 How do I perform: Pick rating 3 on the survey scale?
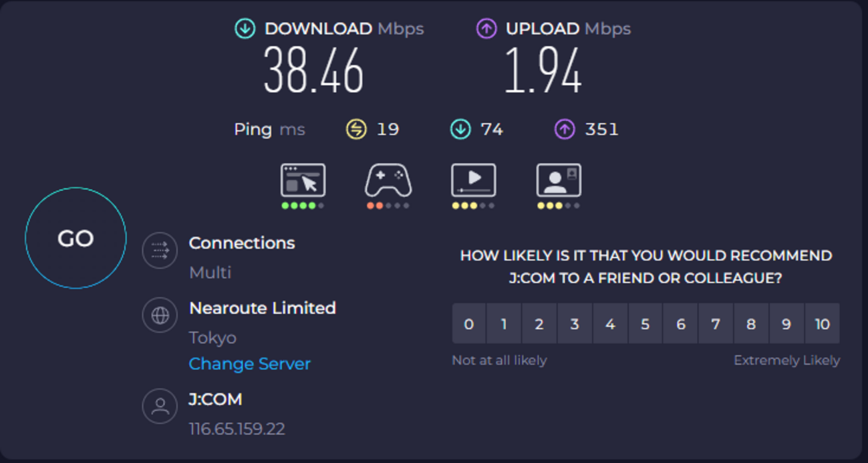[575, 324]
